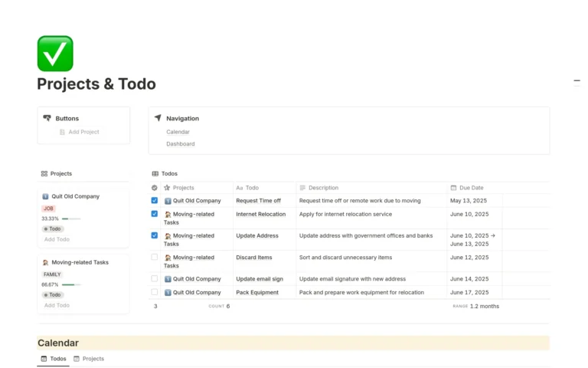
Task: Click the Add Project button
Action: coord(80,132)
